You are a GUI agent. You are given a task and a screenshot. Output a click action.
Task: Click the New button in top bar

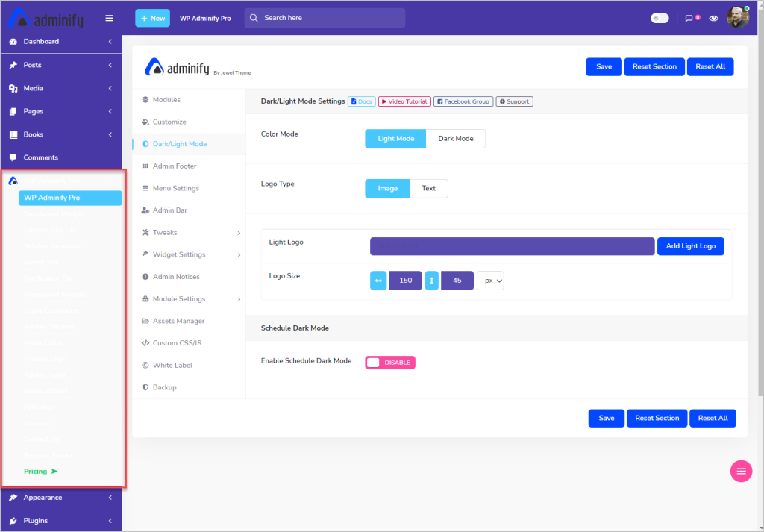[152, 18]
